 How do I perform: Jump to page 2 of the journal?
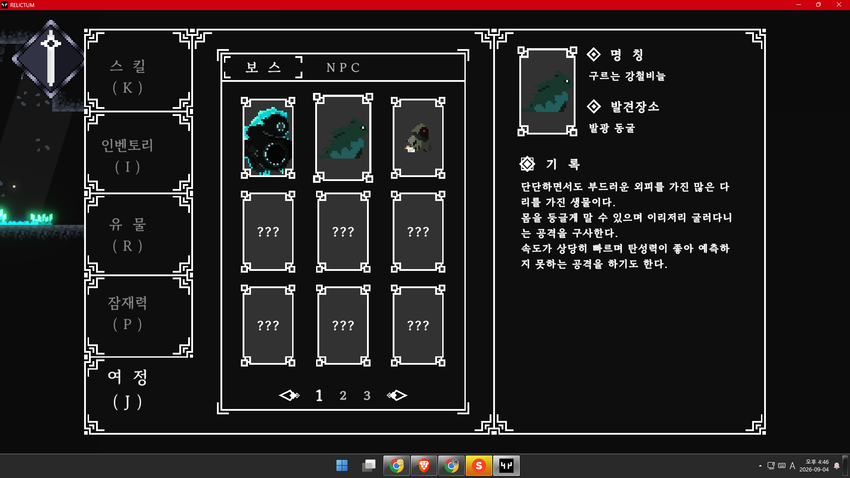coord(343,396)
